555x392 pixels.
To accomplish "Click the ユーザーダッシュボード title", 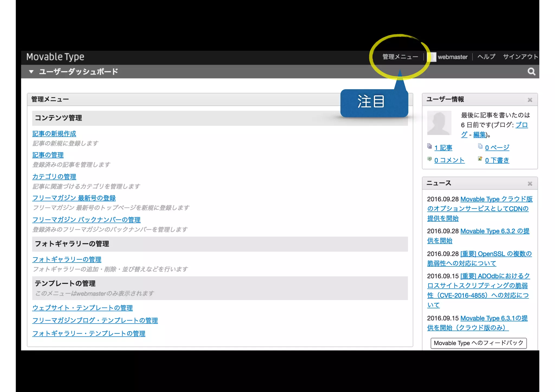I will pyautogui.click(x=79, y=71).
